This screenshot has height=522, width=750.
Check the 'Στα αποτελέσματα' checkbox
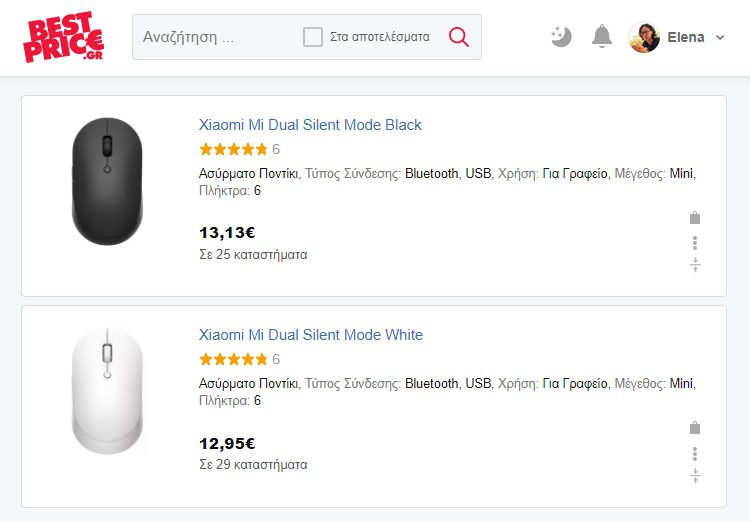[x=313, y=37]
